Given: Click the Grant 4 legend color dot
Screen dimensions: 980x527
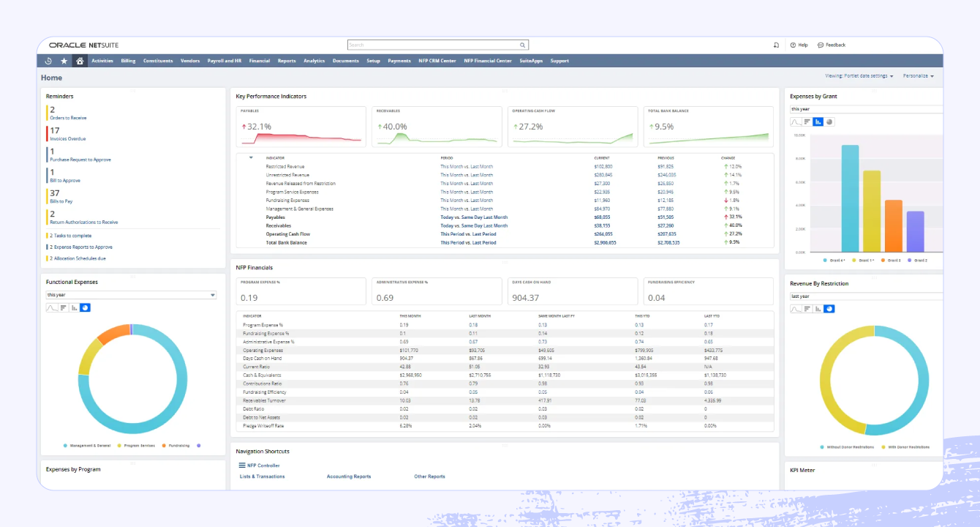Looking at the screenshot, I should pos(826,260).
